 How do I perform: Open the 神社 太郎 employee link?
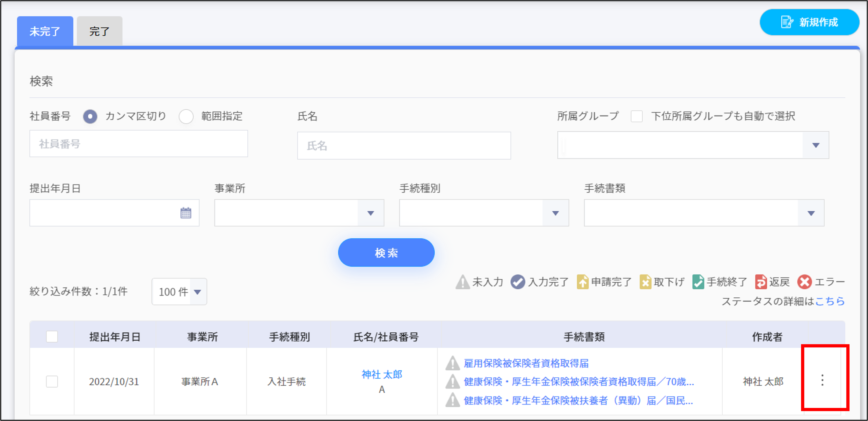point(382,374)
